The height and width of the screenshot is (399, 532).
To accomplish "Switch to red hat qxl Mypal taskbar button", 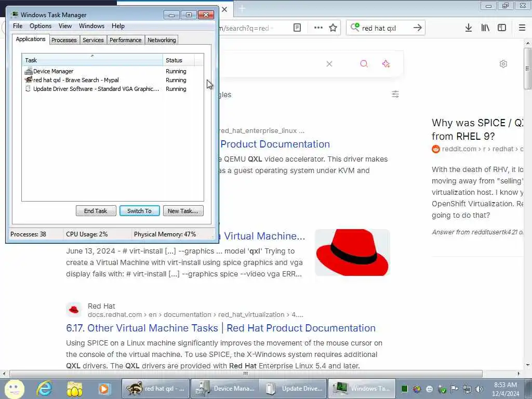I will tap(155, 389).
